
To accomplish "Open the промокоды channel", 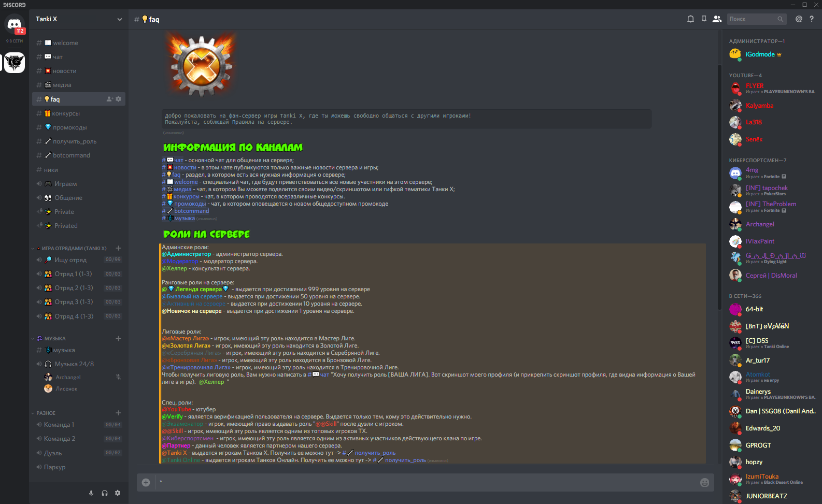I will coord(79,127).
